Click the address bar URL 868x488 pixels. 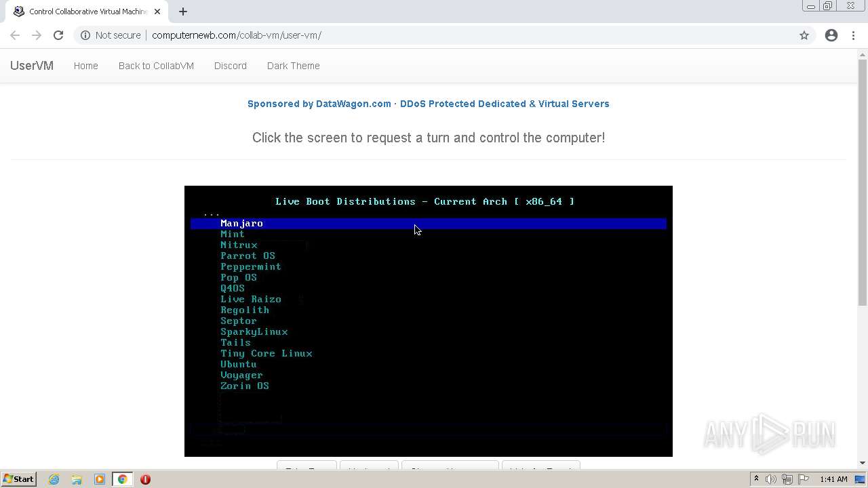point(237,35)
